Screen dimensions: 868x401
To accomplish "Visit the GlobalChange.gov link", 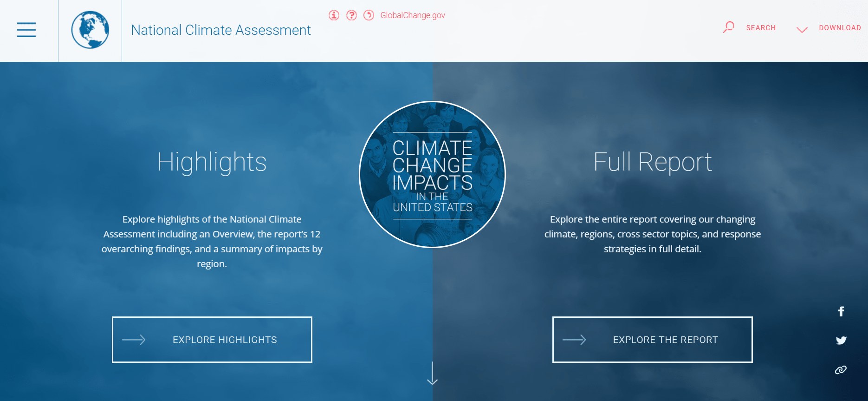I will tap(413, 15).
